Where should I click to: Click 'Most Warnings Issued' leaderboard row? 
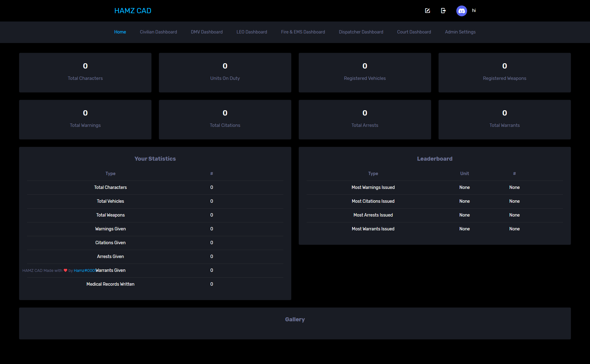tap(435, 187)
